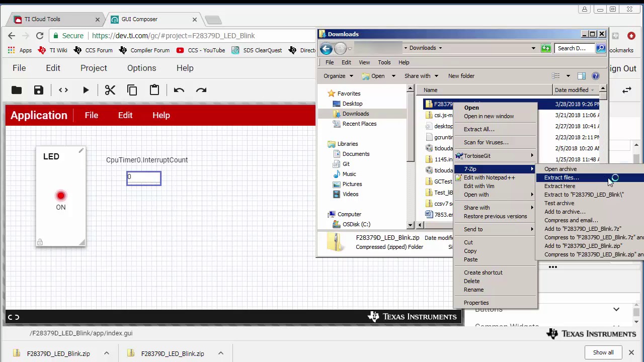644x362 pixels.
Task: Reload the page in Chrome
Action: point(40,36)
